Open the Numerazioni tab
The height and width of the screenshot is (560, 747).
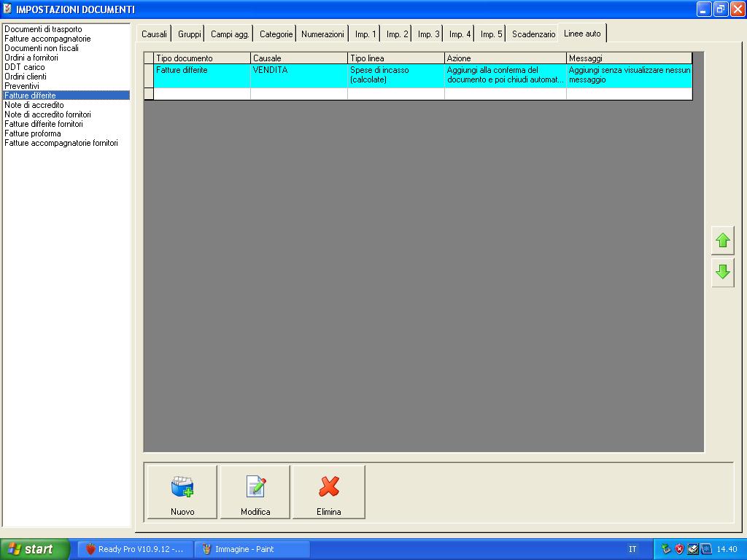tap(322, 34)
